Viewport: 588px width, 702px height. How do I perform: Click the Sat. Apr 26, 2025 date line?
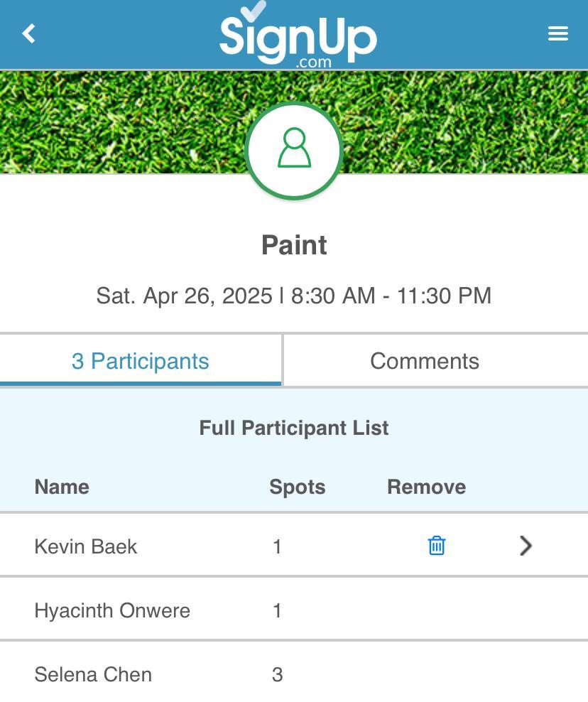(294, 296)
